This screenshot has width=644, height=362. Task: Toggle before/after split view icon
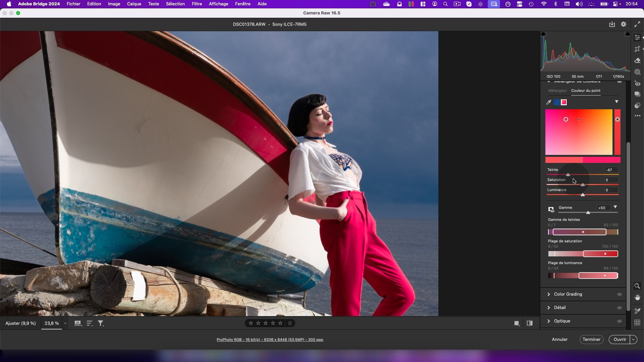[530, 323]
